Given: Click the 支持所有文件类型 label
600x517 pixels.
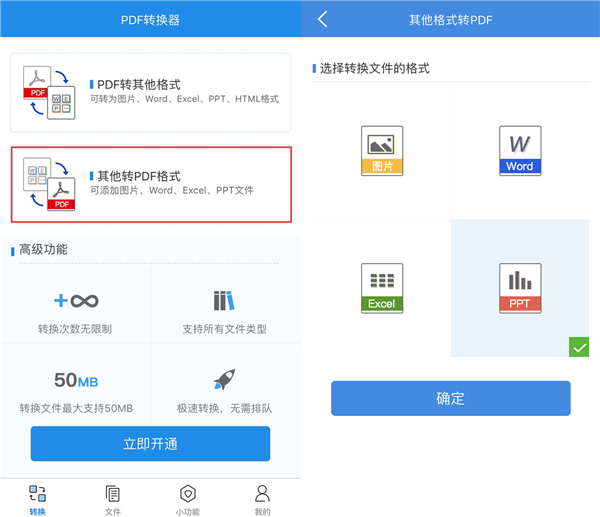Looking at the screenshot, I should click(224, 329).
